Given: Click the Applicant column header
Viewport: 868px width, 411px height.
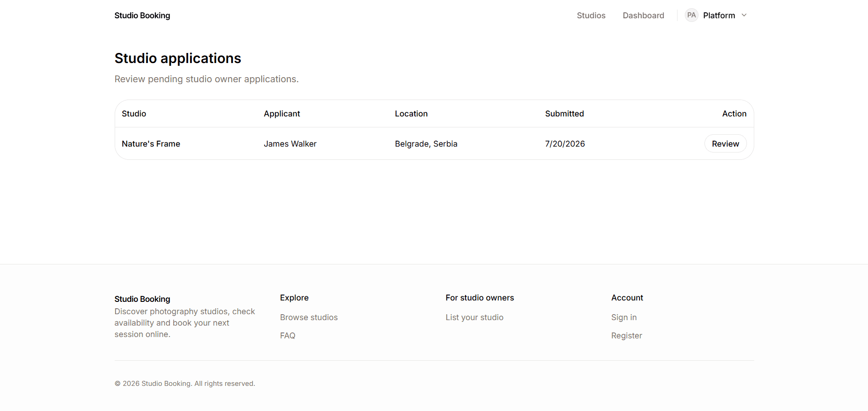Looking at the screenshot, I should coord(281,114).
